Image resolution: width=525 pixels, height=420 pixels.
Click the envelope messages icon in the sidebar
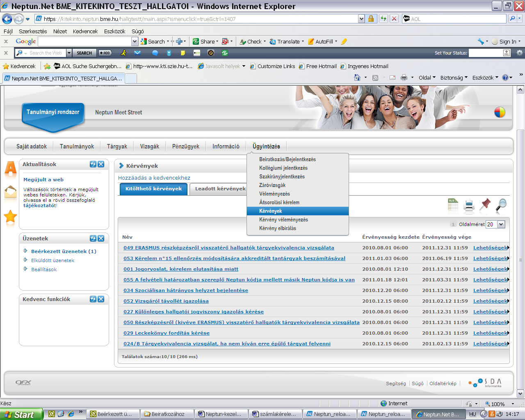click(11, 192)
